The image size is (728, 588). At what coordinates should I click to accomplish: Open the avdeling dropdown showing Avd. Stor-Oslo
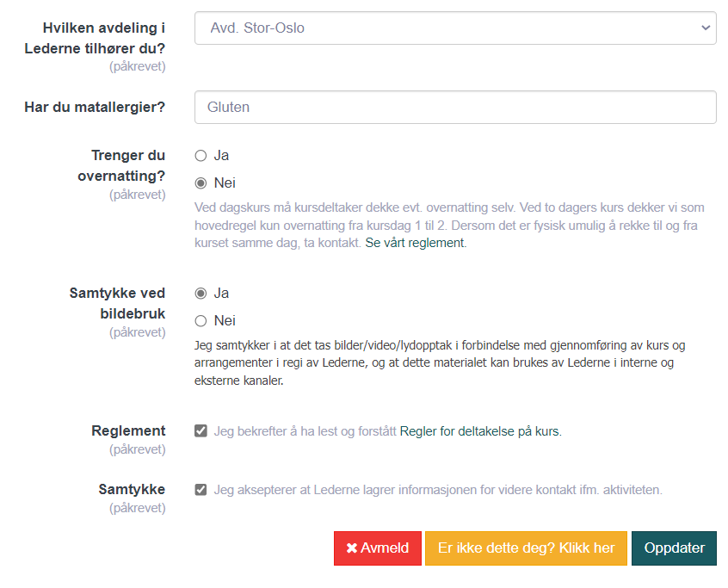pos(455,28)
